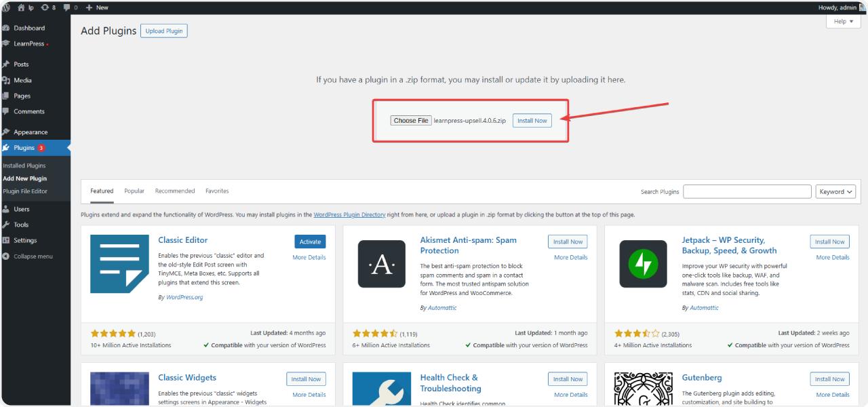This screenshot has width=868, height=407.
Task: Open the Keyword search type dropdown
Action: coord(835,192)
